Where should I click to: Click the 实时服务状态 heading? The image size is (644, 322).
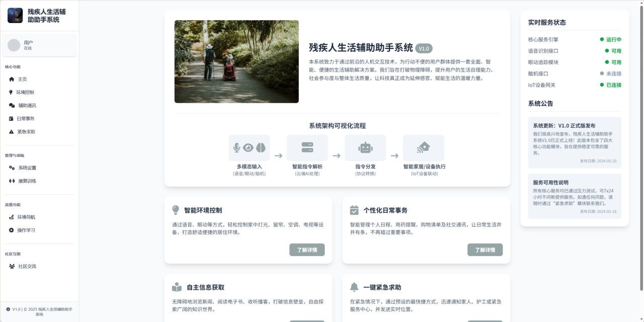pyautogui.click(x=547, y=23)
